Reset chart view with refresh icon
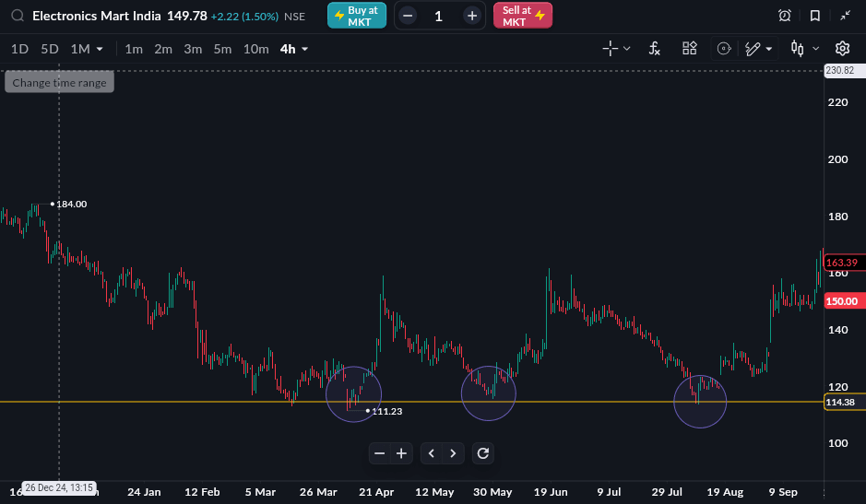The height and width of the screenshot is (504, 866). coord(482,453)
